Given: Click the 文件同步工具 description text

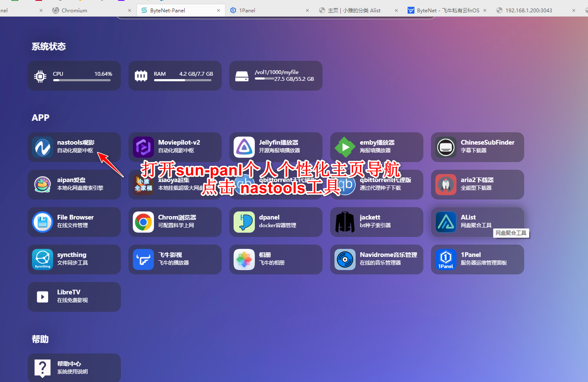Looking at the screenshot, I should [73, 263].
